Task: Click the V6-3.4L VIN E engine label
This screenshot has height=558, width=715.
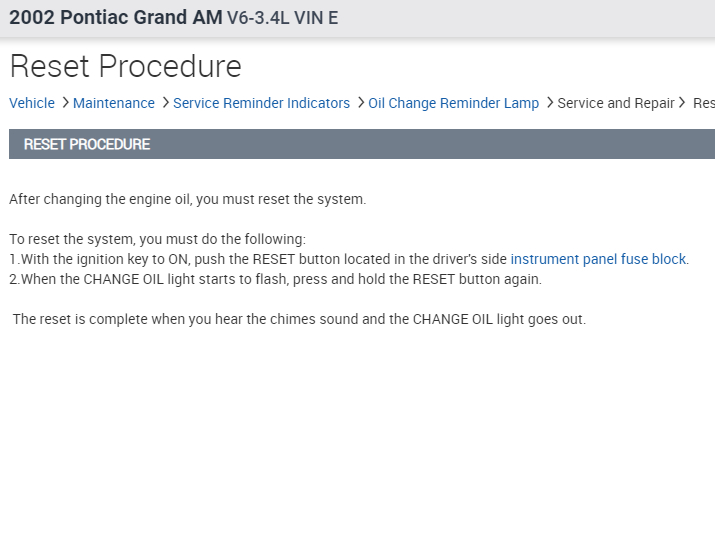Action: tap(283, 18)
